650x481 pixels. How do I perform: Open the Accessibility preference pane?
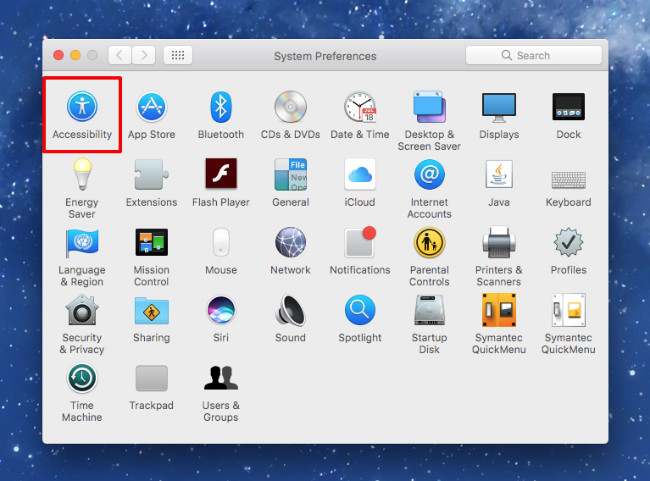pyautogui.click(x=82, y=107)
